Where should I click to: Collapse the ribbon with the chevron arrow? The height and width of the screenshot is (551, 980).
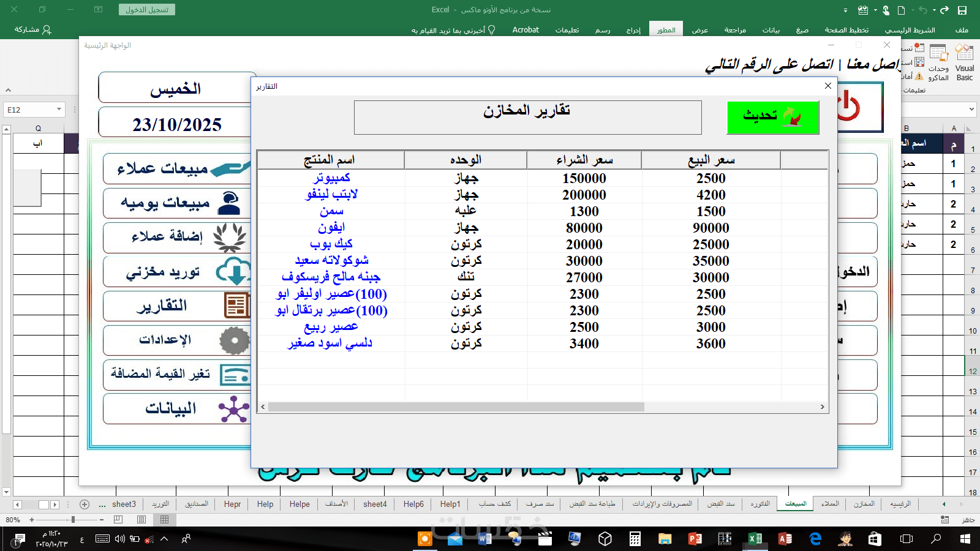coord(9,91)
